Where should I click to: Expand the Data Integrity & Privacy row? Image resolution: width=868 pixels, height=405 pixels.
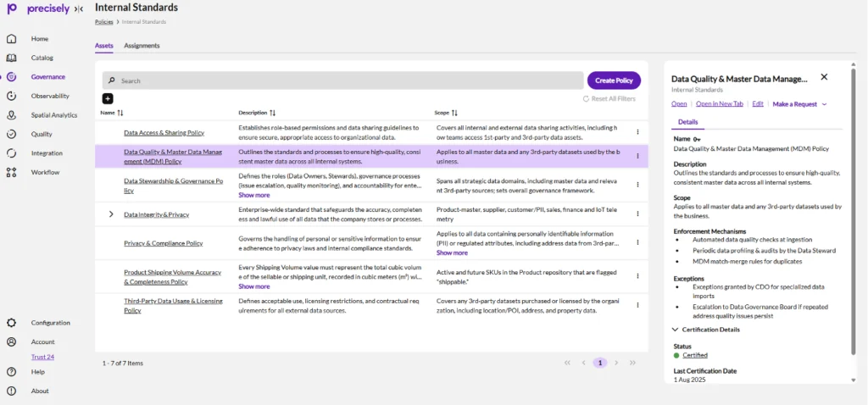[x=111, y=214]
